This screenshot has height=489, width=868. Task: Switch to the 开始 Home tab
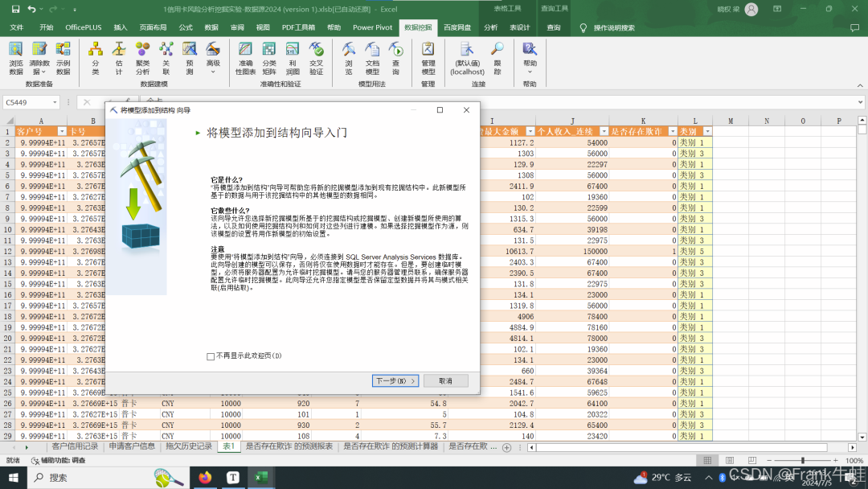pyautogui.click(x=46, y=27)
